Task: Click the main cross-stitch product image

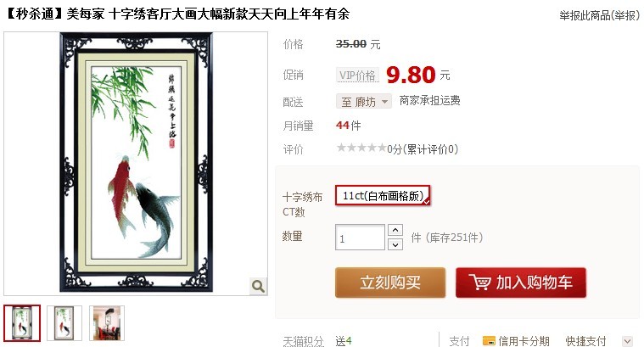Action: tap(136, 164)
